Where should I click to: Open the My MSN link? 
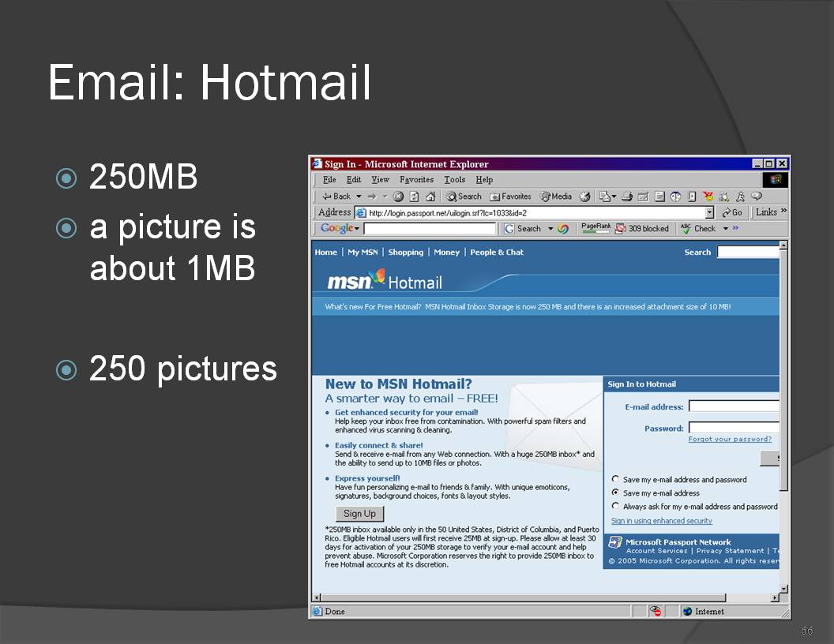tap(363, 253)
